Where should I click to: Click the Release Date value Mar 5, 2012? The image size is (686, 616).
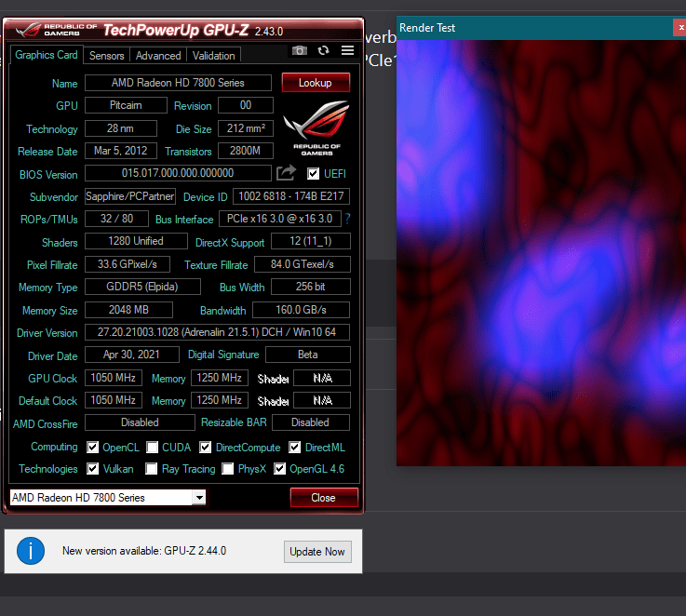(121, 151)
